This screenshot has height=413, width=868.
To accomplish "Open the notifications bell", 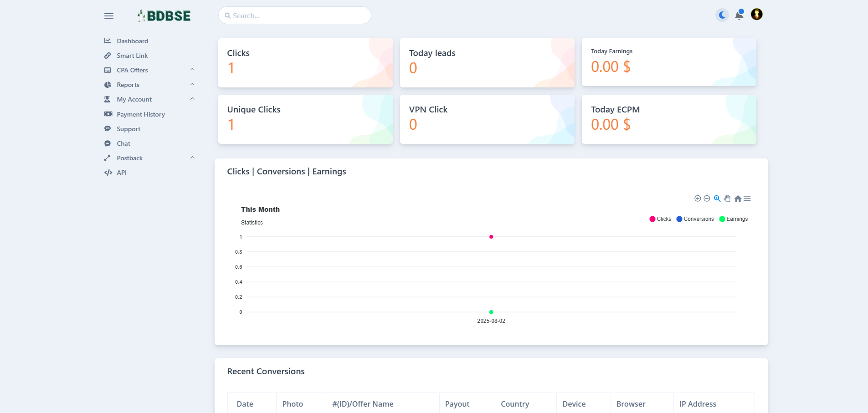I will [x=739, y=15].
